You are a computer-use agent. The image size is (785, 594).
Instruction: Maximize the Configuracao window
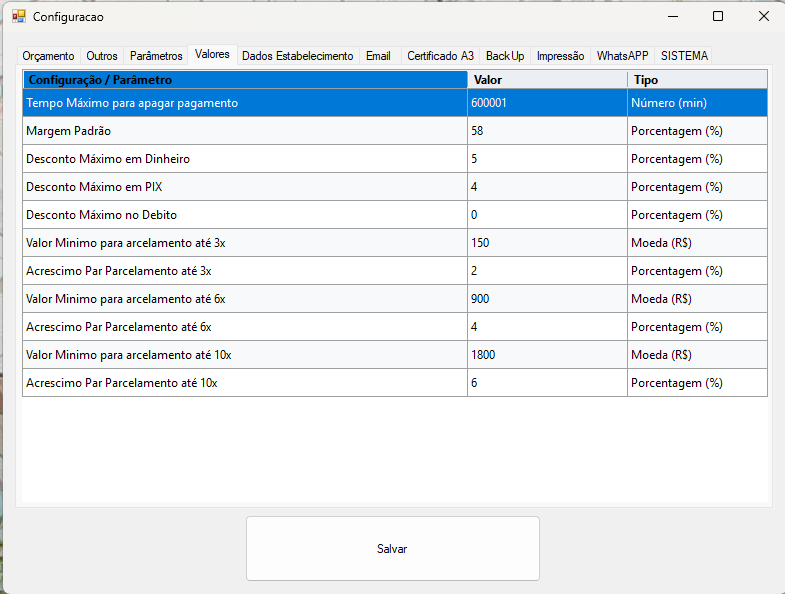coord(718,17)
